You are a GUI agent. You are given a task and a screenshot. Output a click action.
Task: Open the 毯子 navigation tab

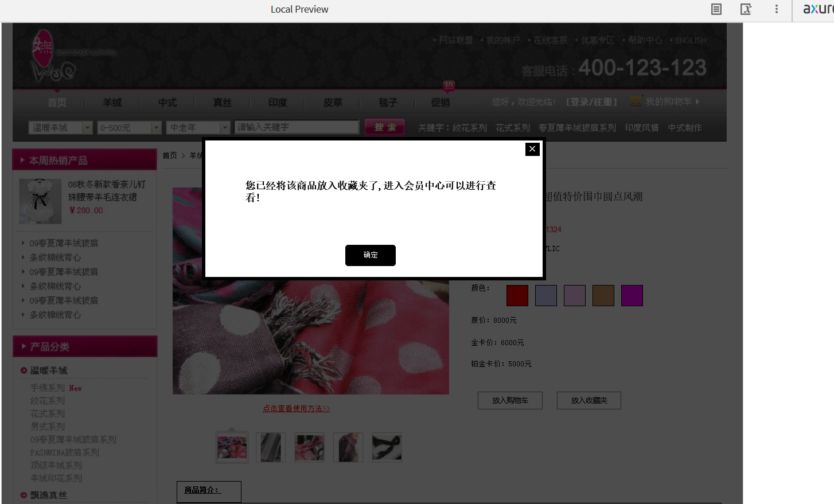coord(387,102)
